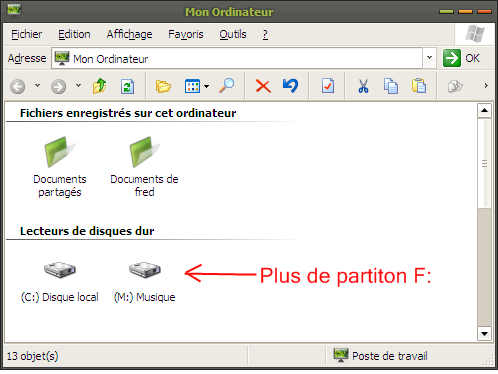Open Search with the magnifier icon

[227, 86]
